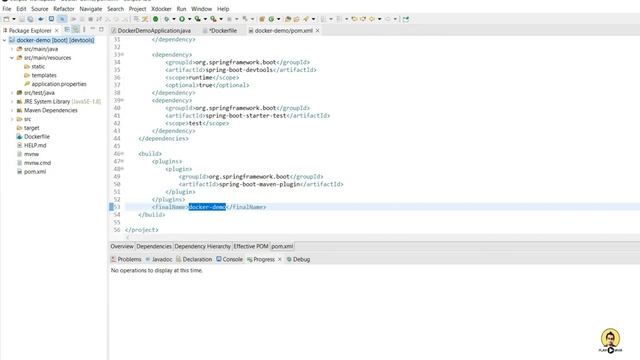Select the target folder in tree

28,128
